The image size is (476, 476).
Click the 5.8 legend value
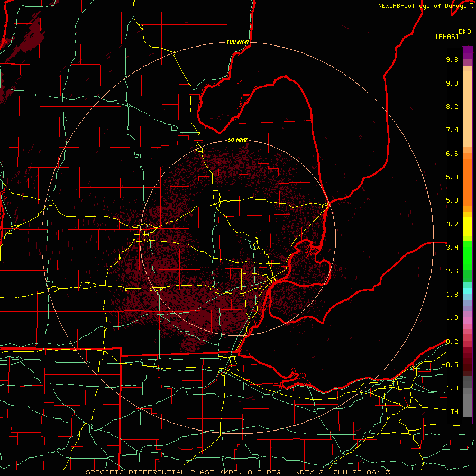pyautogui.click(x=452, y=177)
